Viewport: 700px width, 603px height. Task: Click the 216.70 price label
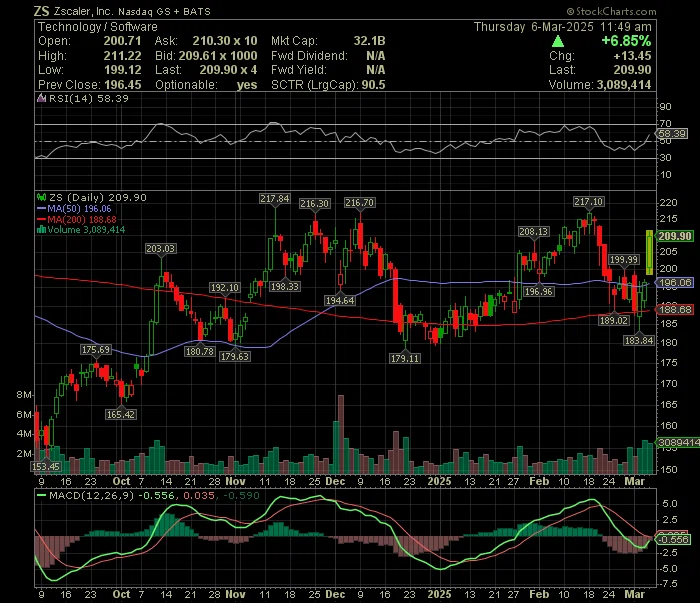pyautogui.click(x=359, y=203)
